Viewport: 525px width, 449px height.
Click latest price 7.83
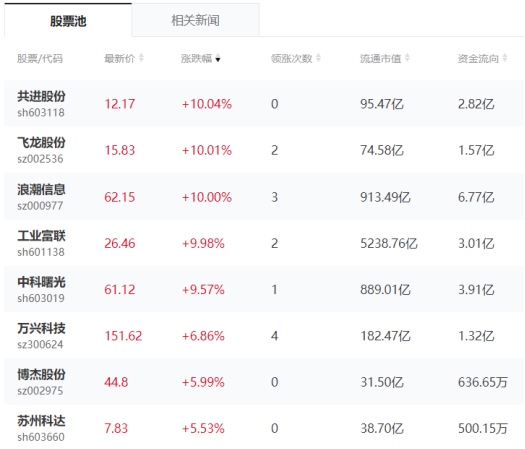pos(116,428)
